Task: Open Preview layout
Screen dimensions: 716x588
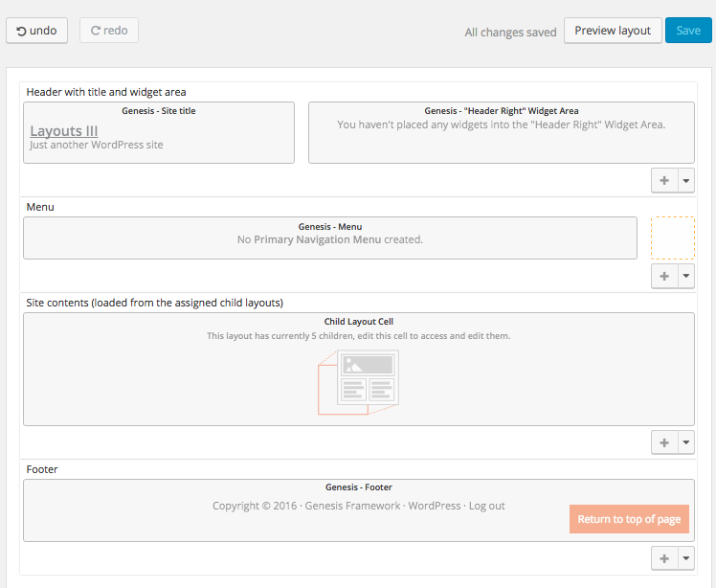Action: coord(613,31)
